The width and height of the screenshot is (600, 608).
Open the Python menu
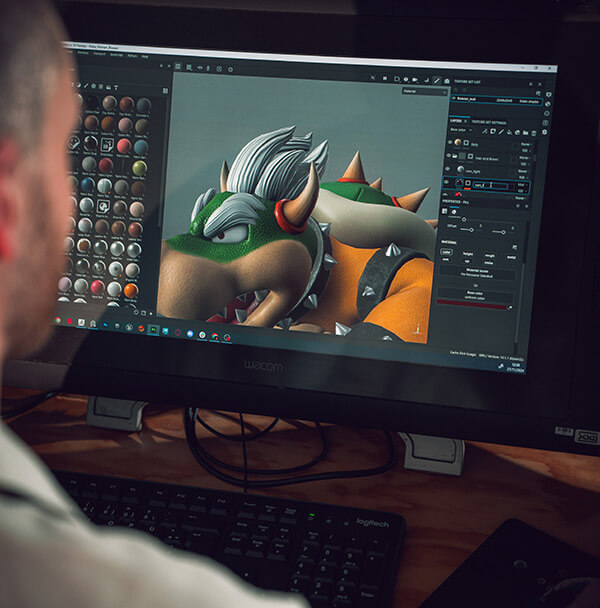click(132, 56)
